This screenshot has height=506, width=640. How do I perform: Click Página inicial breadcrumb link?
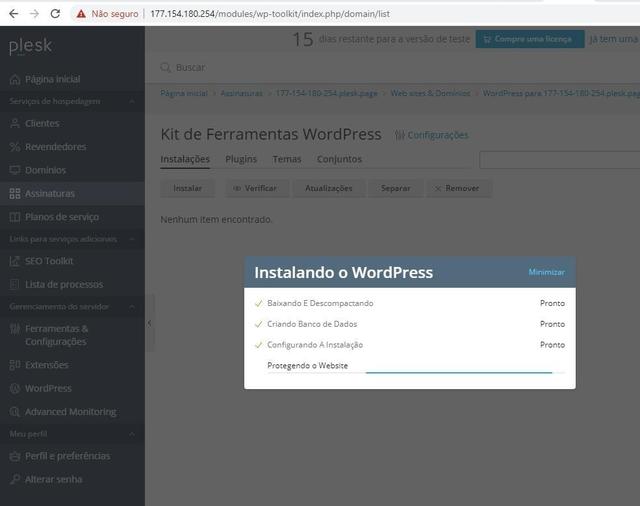184,93
